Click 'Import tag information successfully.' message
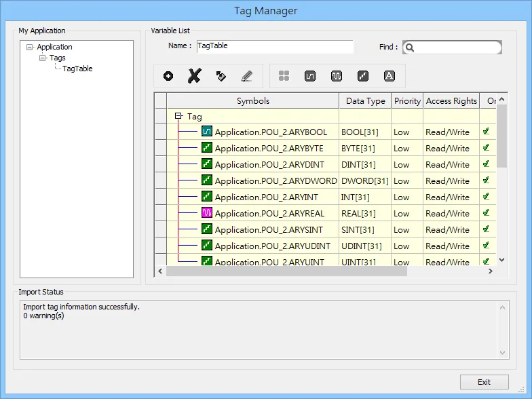Image resolution: width=532 pixels, height=399 pixels. (81, 307)
